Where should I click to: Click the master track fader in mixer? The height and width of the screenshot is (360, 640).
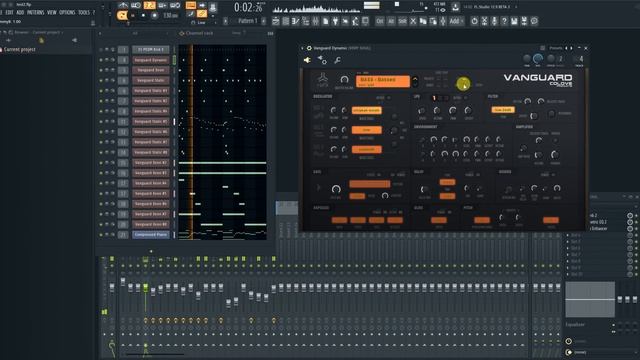point(112,288)
